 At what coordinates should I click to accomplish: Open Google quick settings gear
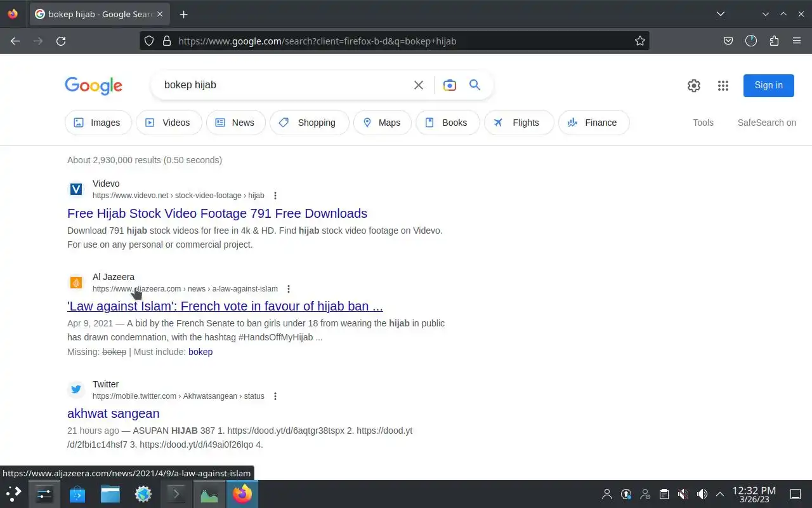(x=694, y=86)
